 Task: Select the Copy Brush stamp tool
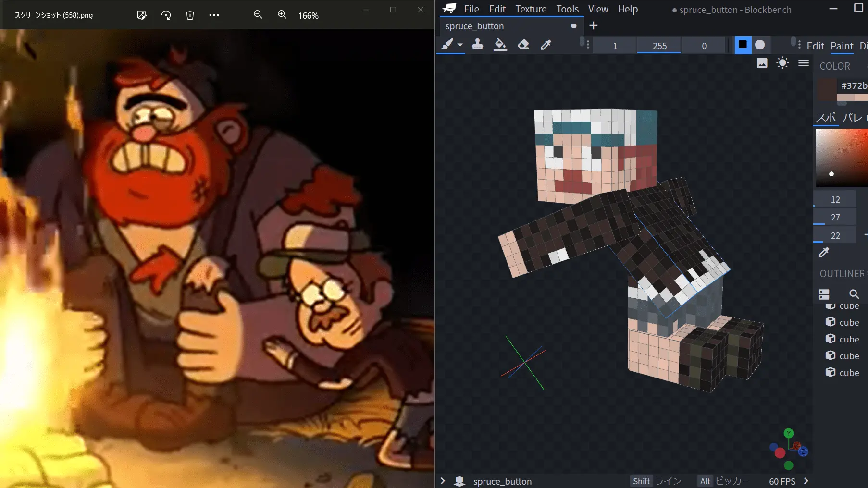tap(477, 45)
